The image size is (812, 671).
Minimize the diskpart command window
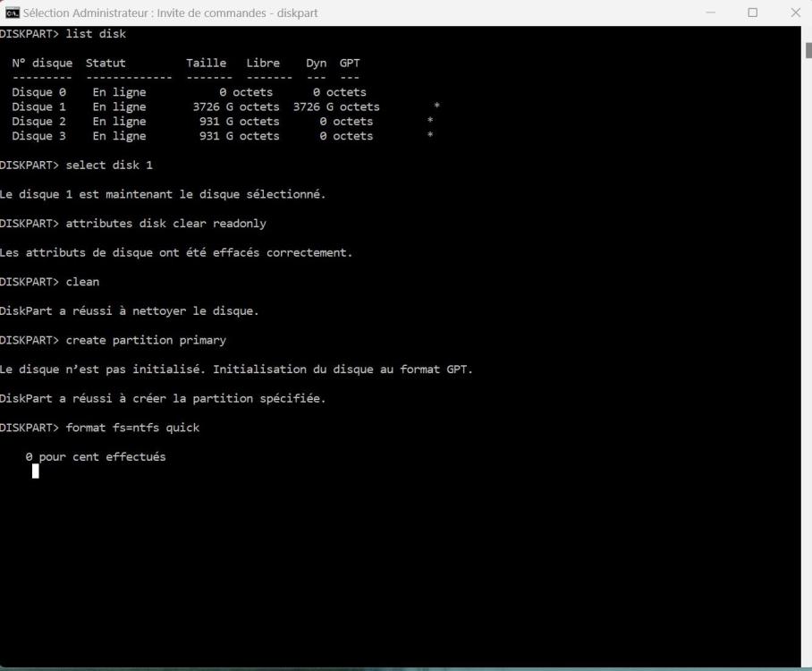pyautogui.click(x=710, y=13)
